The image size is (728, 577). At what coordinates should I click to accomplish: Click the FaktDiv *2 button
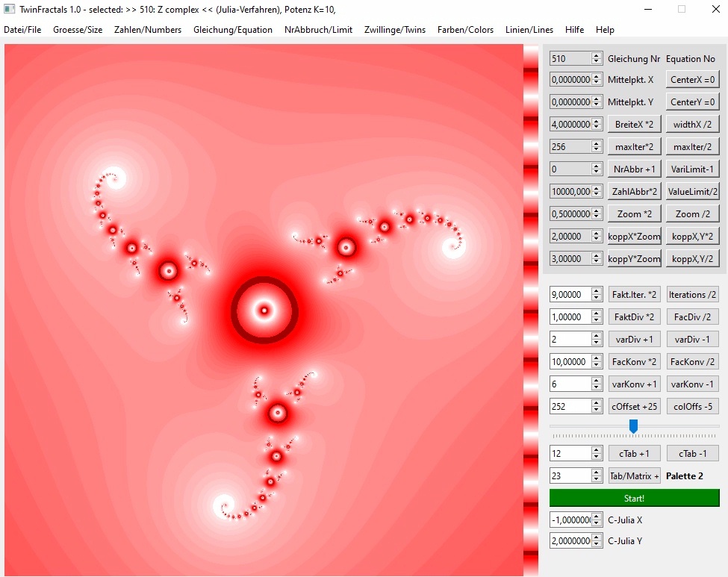[634, 316]
